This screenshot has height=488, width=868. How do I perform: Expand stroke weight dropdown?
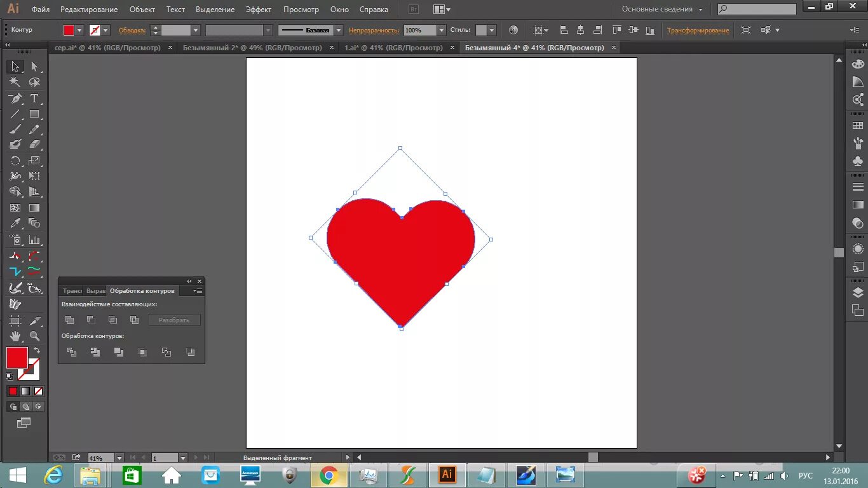point(196,30)
